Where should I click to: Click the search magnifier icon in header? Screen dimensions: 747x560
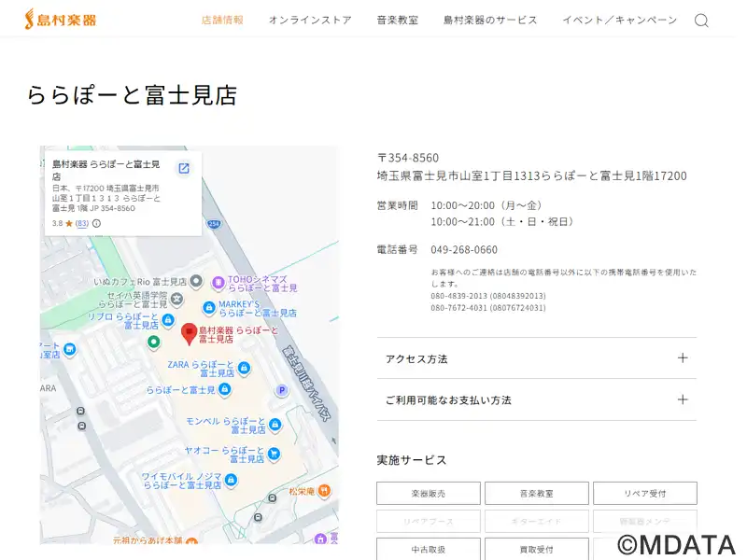701,21
